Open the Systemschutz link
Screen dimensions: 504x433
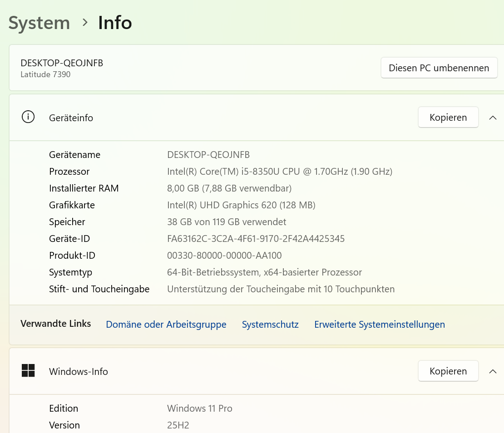(270, 325)
